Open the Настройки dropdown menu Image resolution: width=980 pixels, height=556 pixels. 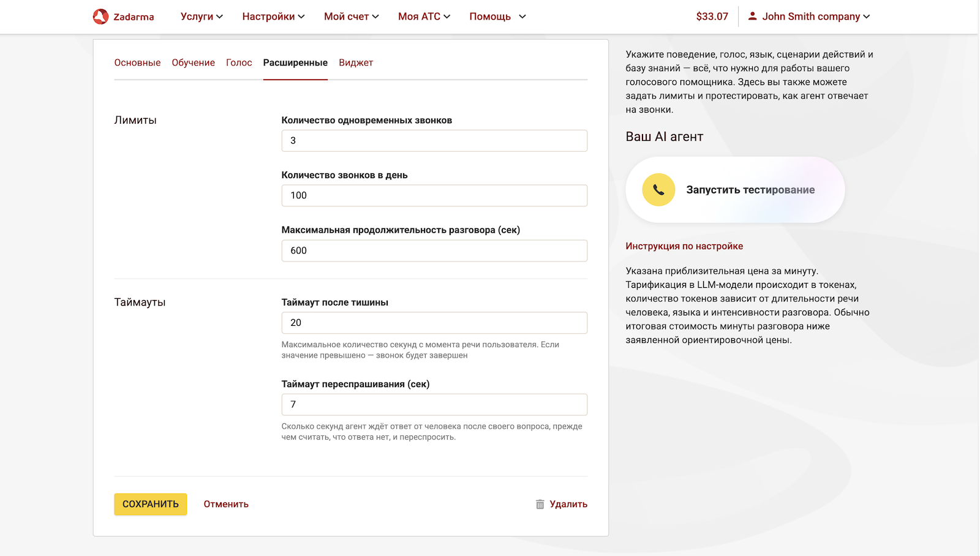[x=273, y=17]
